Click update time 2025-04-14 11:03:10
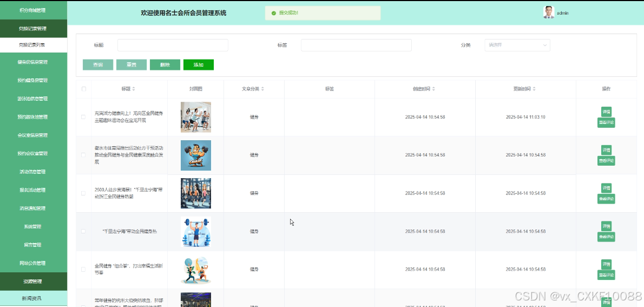The height and width of the screenshot is (307, 644). pyautogui.click(x=525, y=117)
